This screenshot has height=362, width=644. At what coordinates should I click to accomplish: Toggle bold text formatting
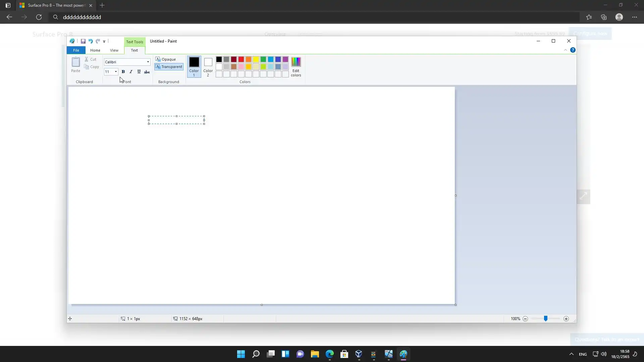(x=123, y=72)
